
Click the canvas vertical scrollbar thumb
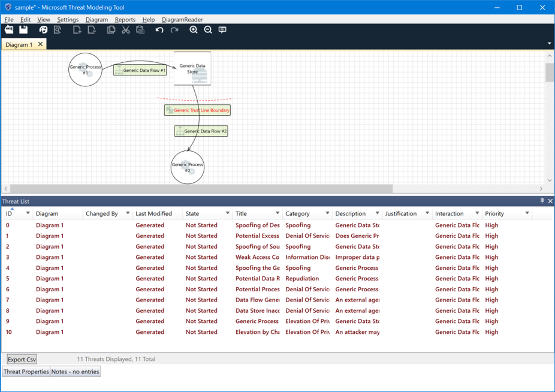550,73
